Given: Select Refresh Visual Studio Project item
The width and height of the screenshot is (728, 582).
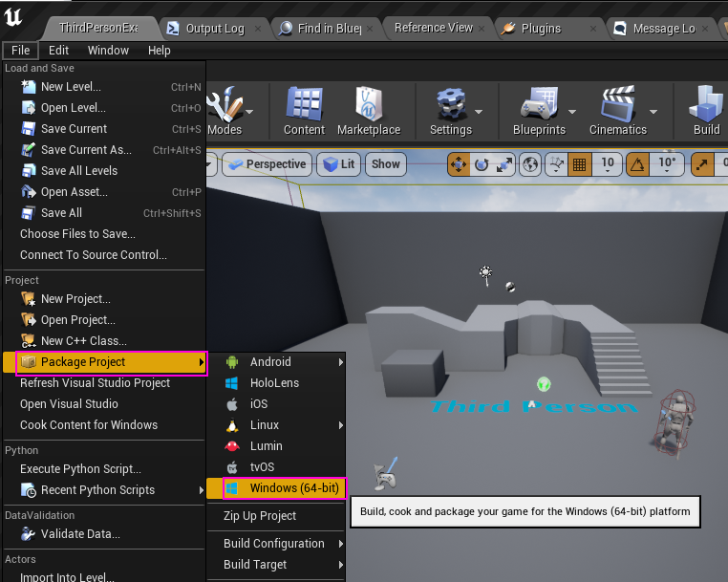Looking at the screenshot, I should 104,382.
